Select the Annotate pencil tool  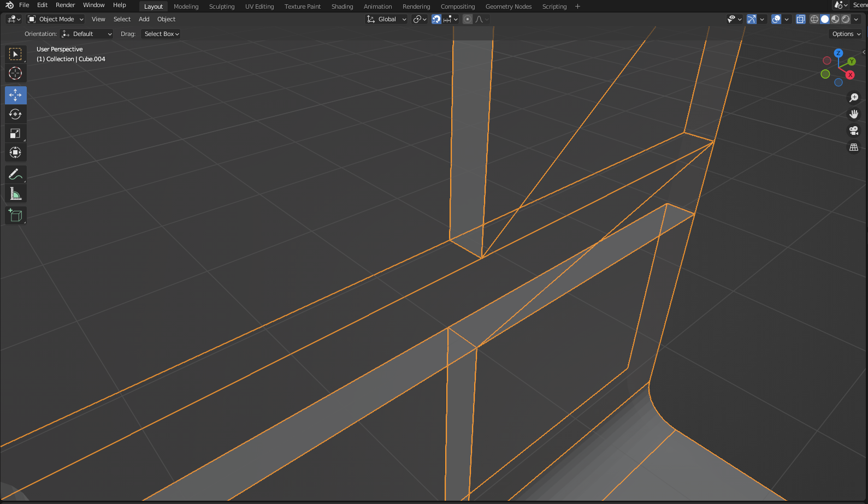coord(15,174)
